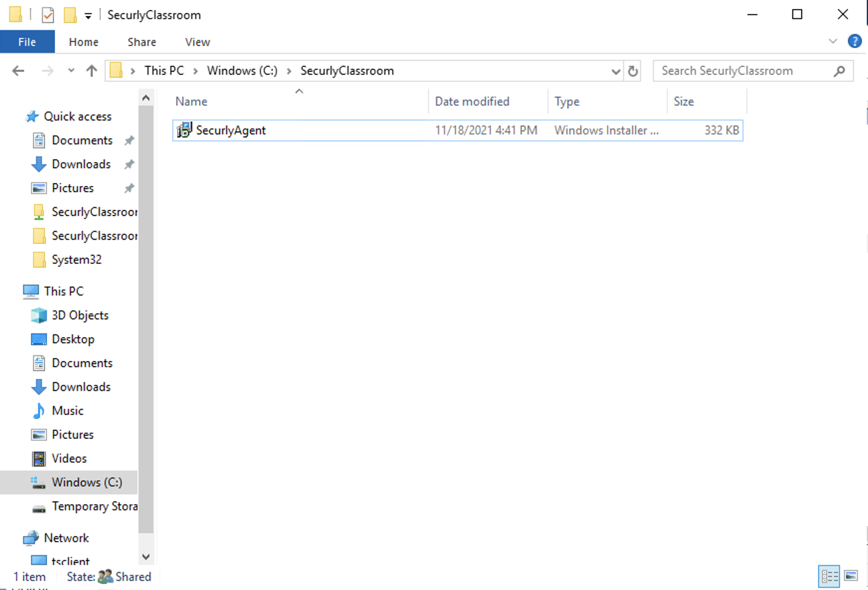
Task: Click the 11/18/2021 4:41 PM date cell
Action: [x=486, y=130]
